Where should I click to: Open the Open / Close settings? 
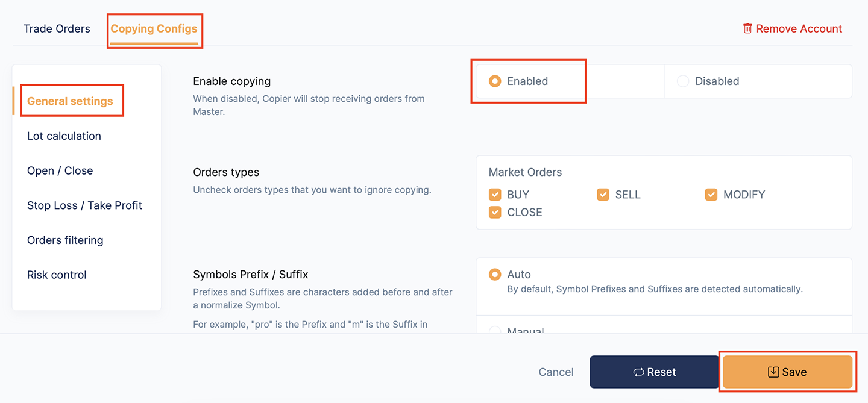pos(60,170)
